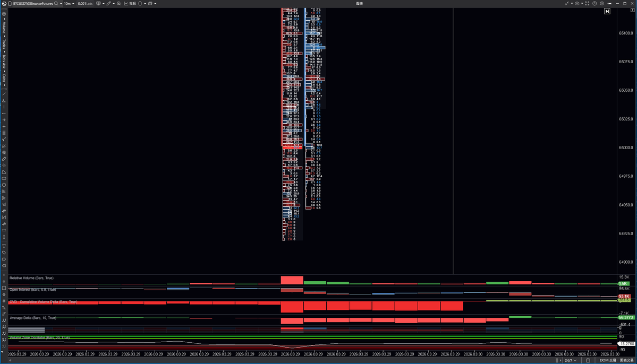Select the triangle shape drawing tool
Screen dimensions: 637x364
tap(4, 171)
